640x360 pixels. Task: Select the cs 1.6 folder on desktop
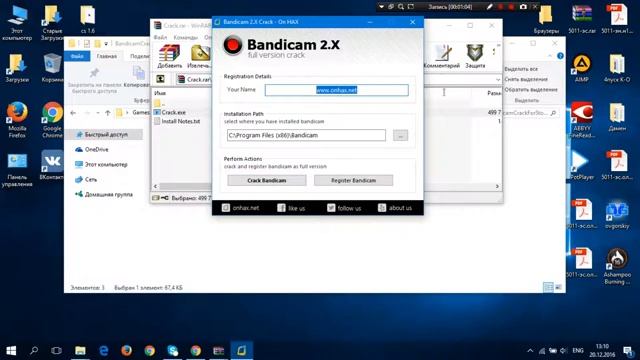click(x=88, y=19)
